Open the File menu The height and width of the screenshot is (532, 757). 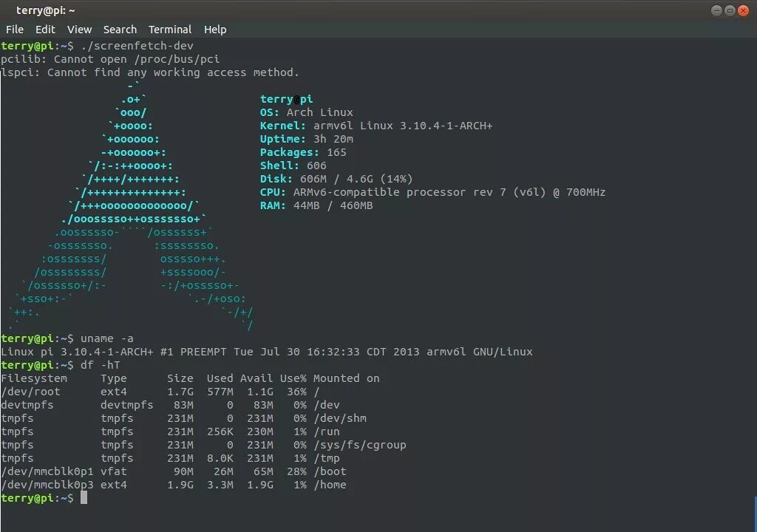click(x=15, y=30)
